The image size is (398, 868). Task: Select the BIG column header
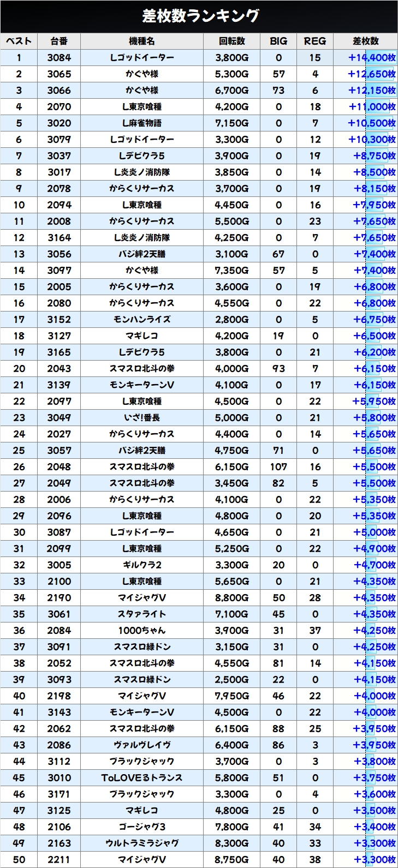278,41
